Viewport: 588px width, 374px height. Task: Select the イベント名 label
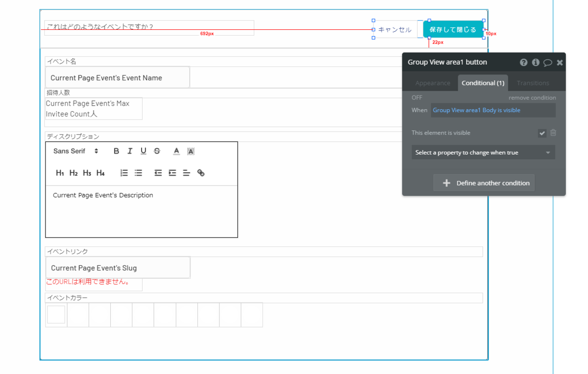point(61,62)
